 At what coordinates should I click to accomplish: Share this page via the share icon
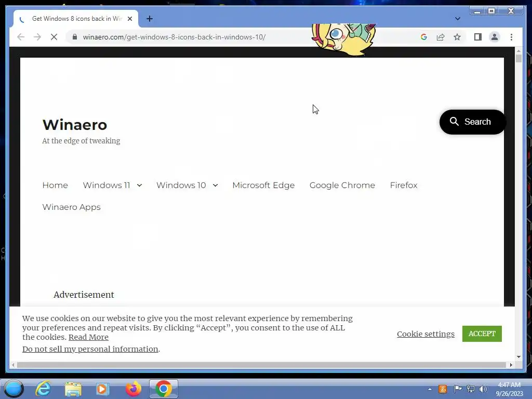point(441,37)
